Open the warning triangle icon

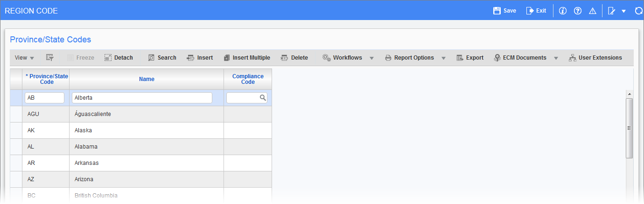coord(592,11)
